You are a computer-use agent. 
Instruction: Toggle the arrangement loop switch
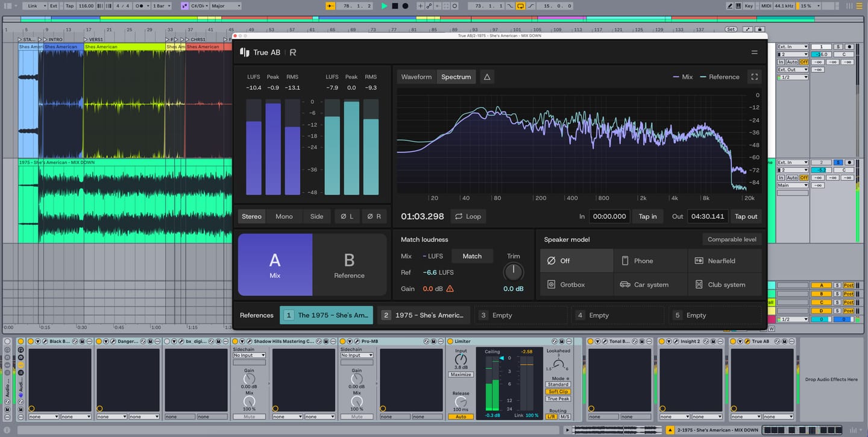coord(520,6)
